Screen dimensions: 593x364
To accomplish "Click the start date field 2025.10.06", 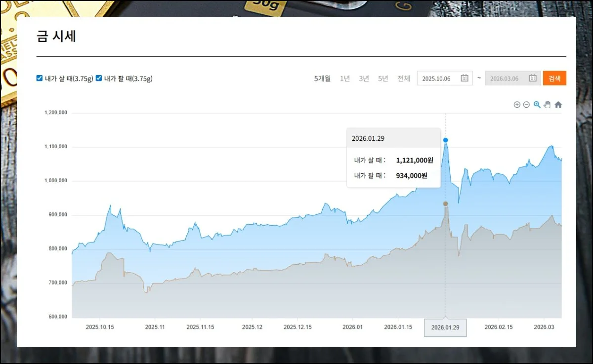I will (x=436, y=79).
